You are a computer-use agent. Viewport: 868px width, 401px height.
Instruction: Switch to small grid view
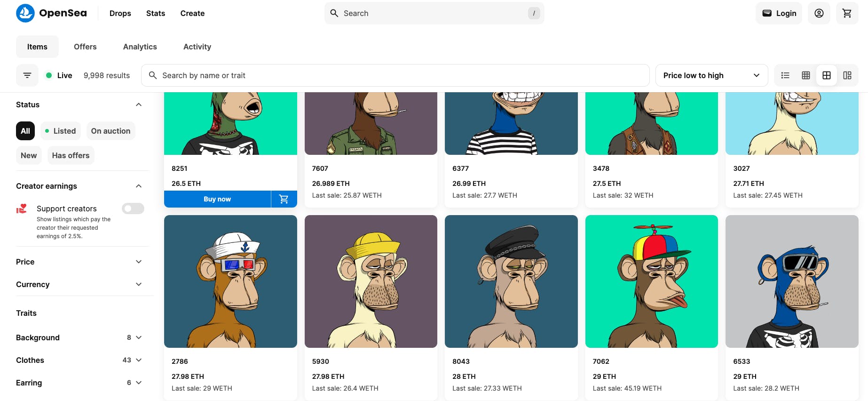(x=806, y=75)
